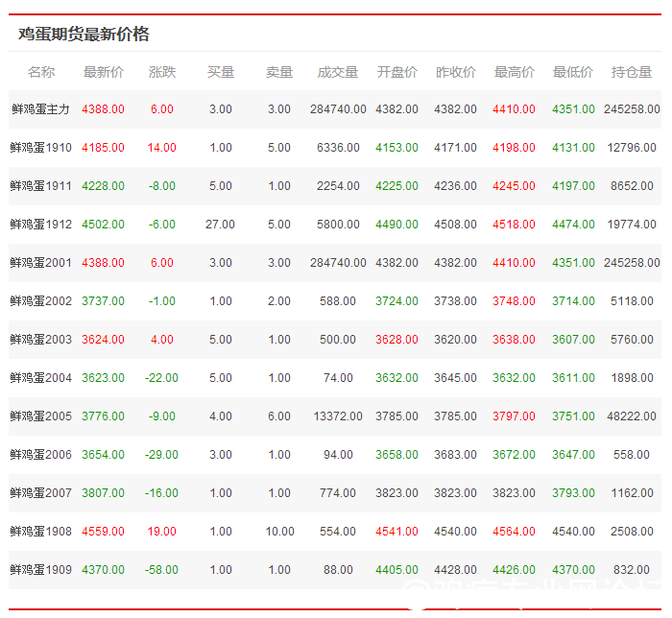Click sell volume 10.00 in 鲜鸡蛋1908 row
The image size is (672, 618).
coord(279,532)
